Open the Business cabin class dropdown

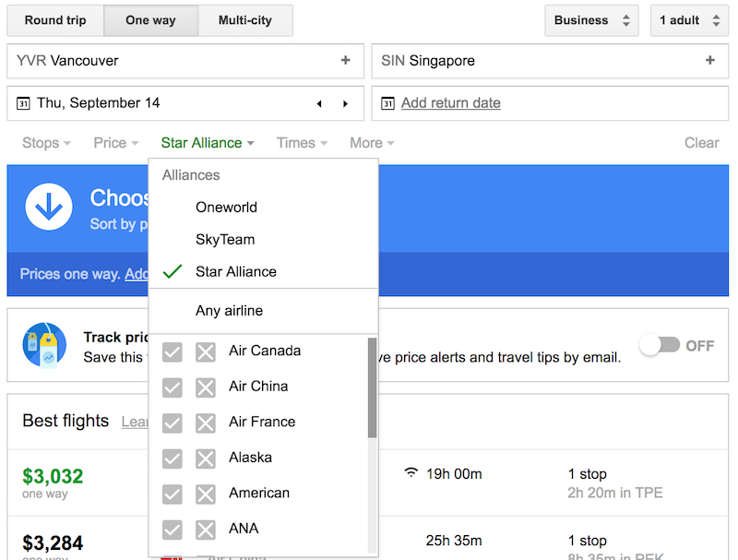(x=591, y=20)
